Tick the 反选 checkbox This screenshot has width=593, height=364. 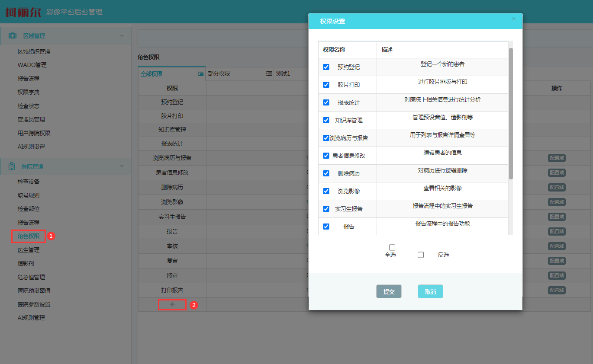(x=421, y=255)
